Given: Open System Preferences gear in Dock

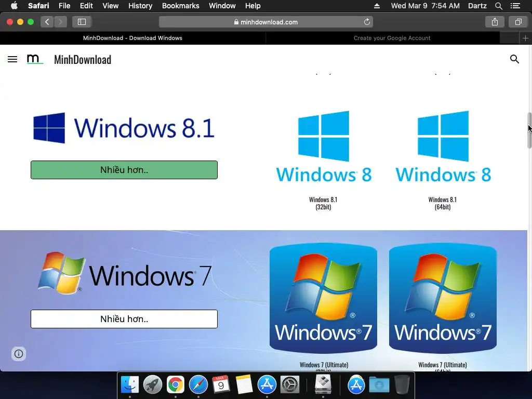Looking at the screenshot, I should click(x=290, y=385).
